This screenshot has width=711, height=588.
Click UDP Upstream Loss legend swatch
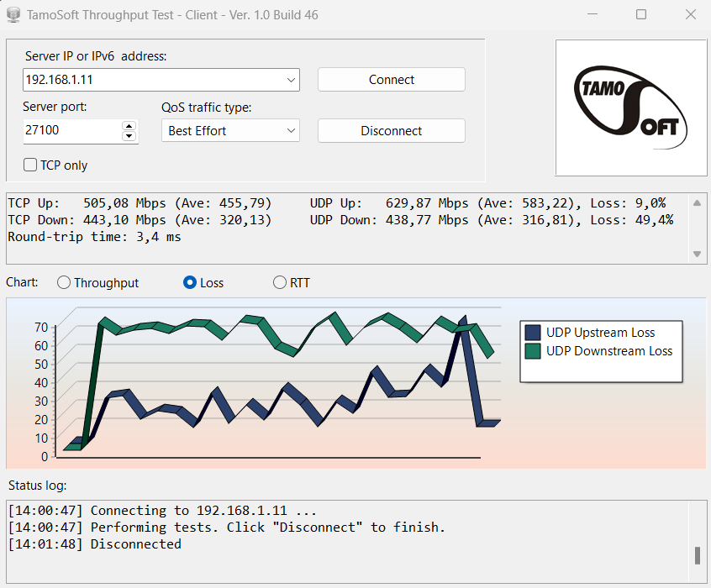pos(533,333)
